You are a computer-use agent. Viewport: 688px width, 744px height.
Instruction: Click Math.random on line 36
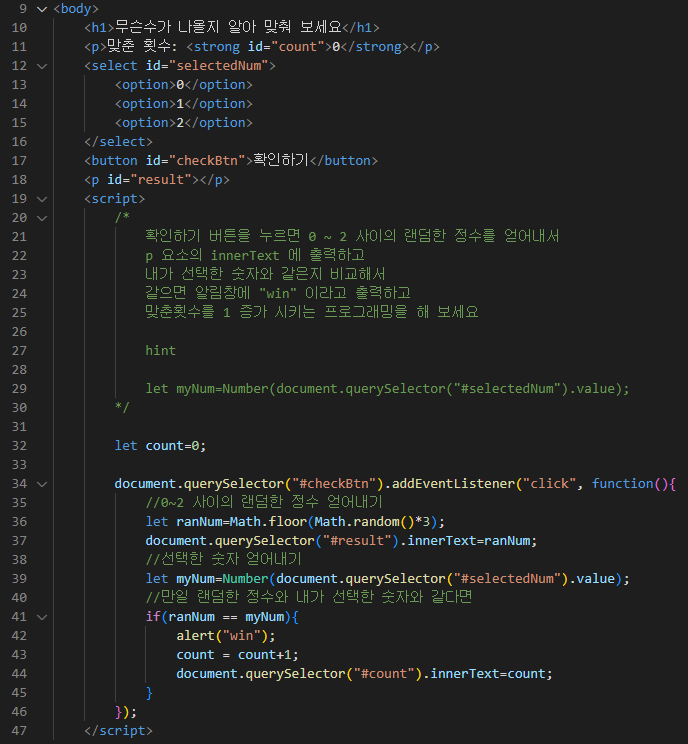[357, 521]
